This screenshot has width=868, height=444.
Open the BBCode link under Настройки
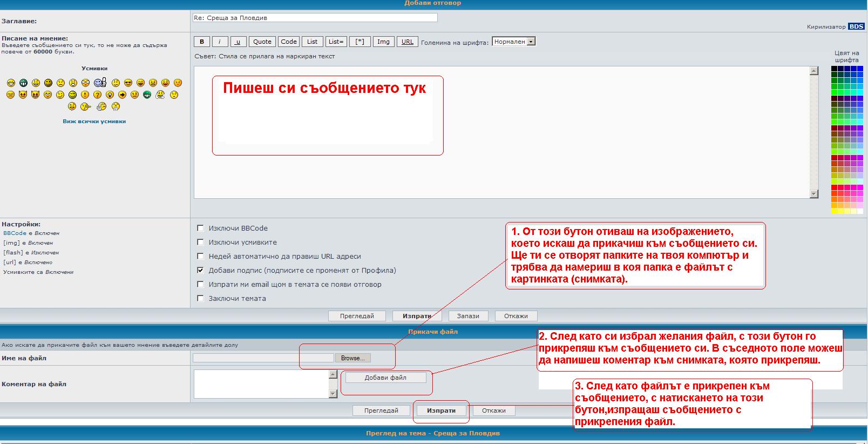tap(15, 233)
